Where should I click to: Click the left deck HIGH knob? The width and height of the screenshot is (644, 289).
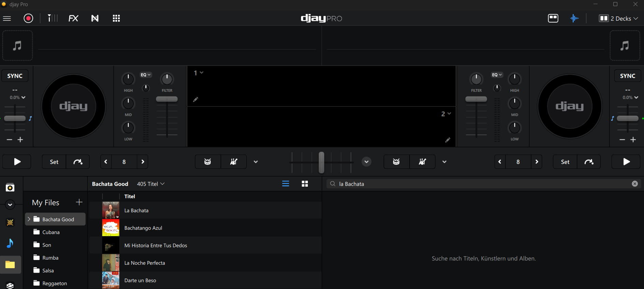(x=128, y=79)
